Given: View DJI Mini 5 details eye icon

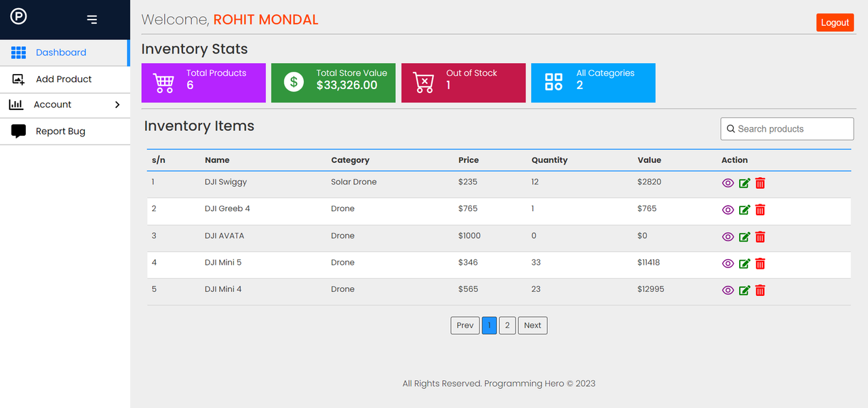Looking at the screenshot, I should click(728, 263).
